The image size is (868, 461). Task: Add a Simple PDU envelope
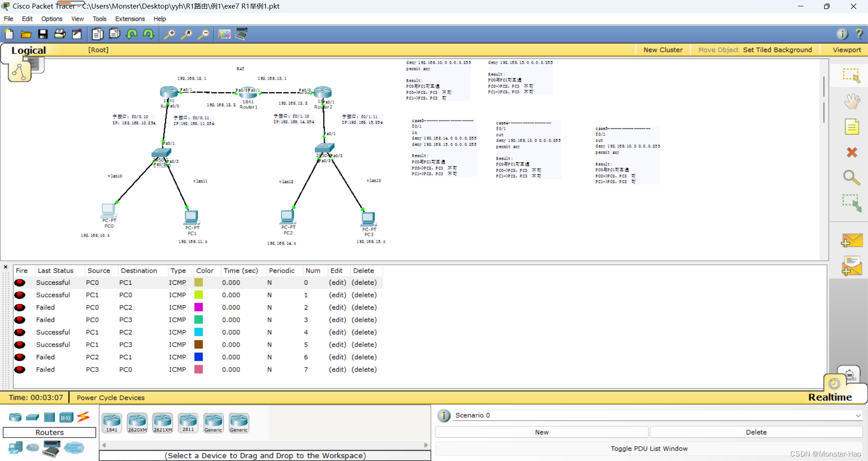pos(852,240)
